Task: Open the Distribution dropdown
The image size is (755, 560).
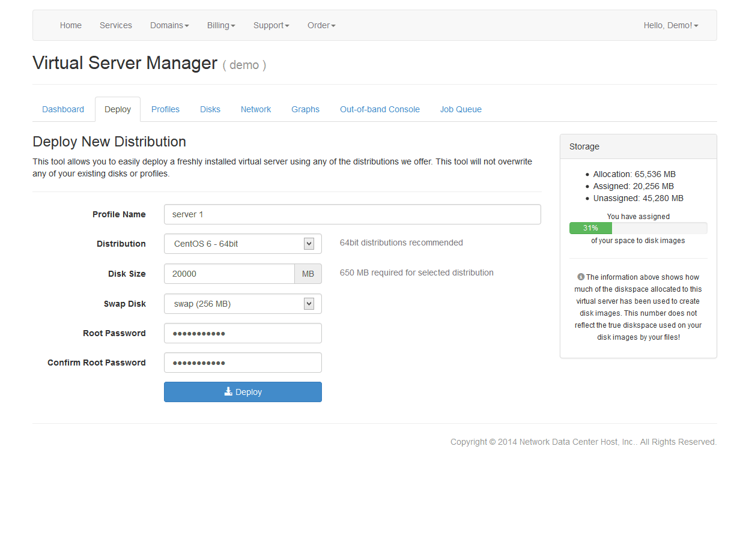Action: coord(243,244)
